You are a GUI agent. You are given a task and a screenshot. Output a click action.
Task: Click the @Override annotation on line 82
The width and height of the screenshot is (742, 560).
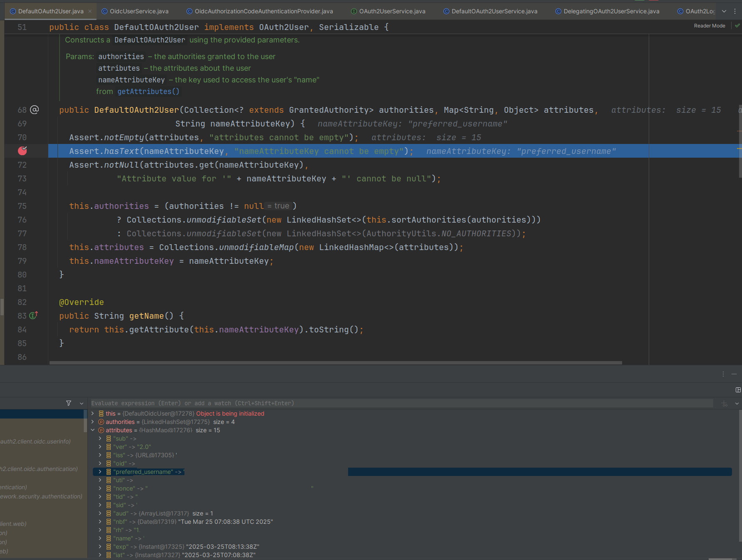coord(82,302)
